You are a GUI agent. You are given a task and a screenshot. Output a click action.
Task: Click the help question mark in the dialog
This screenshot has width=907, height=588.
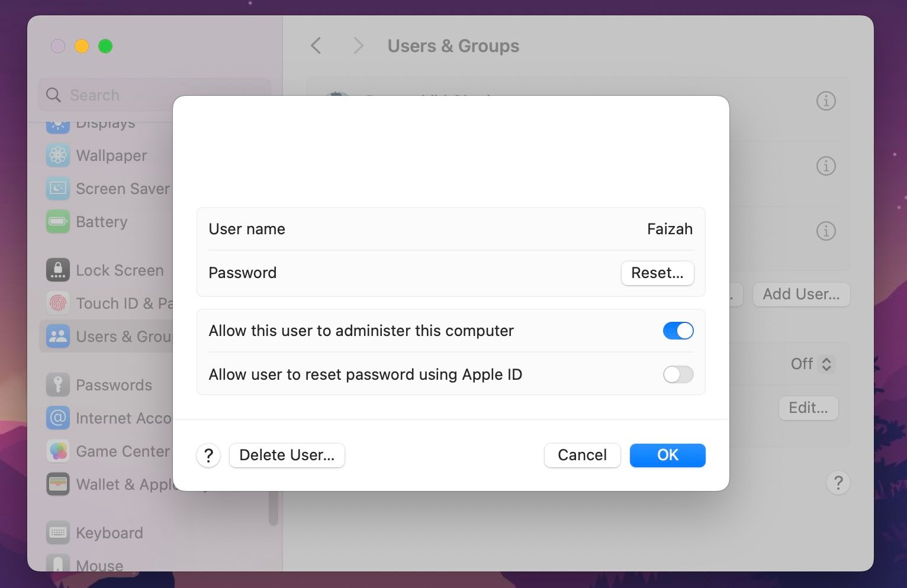(208, 455)
